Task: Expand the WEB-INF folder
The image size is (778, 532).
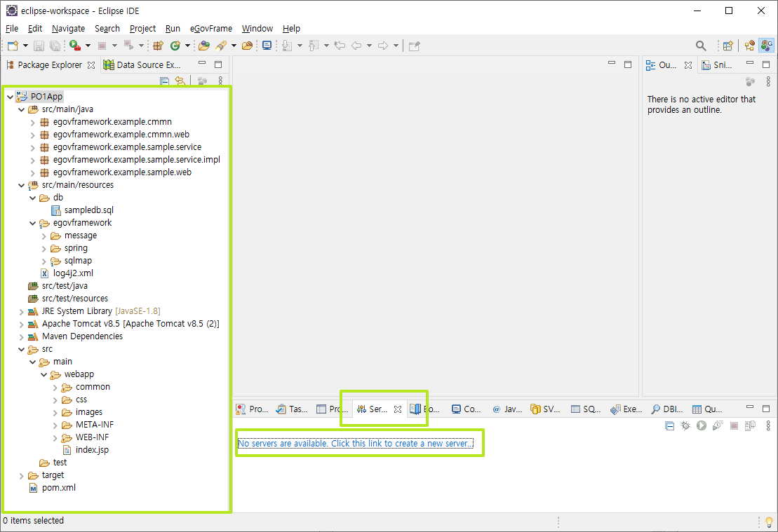Action: click(x=55, y=438)
